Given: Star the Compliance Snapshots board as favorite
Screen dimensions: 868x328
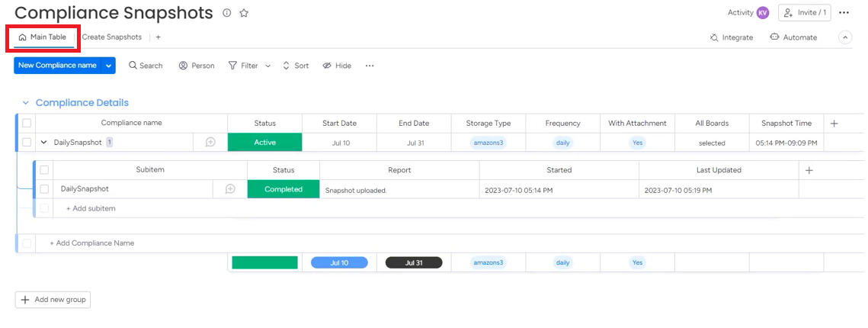Looking at the screenshot, I should click(x=244, y=13).
